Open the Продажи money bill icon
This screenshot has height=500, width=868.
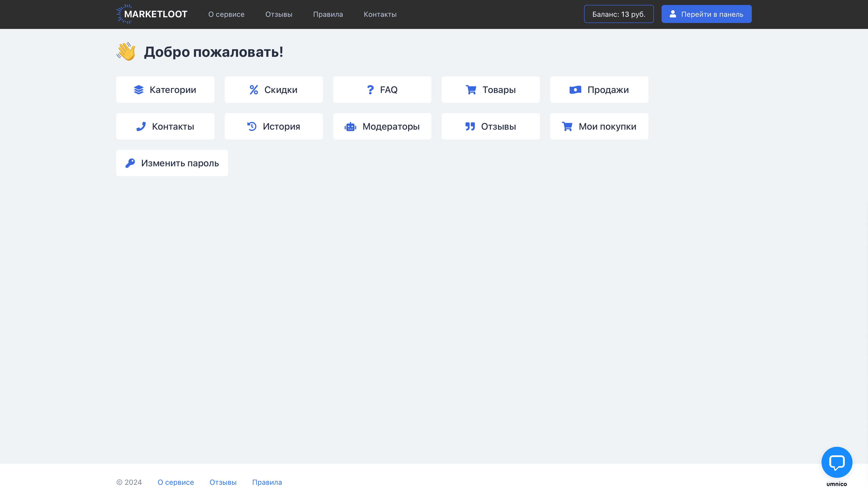click(x=575, y=90)
